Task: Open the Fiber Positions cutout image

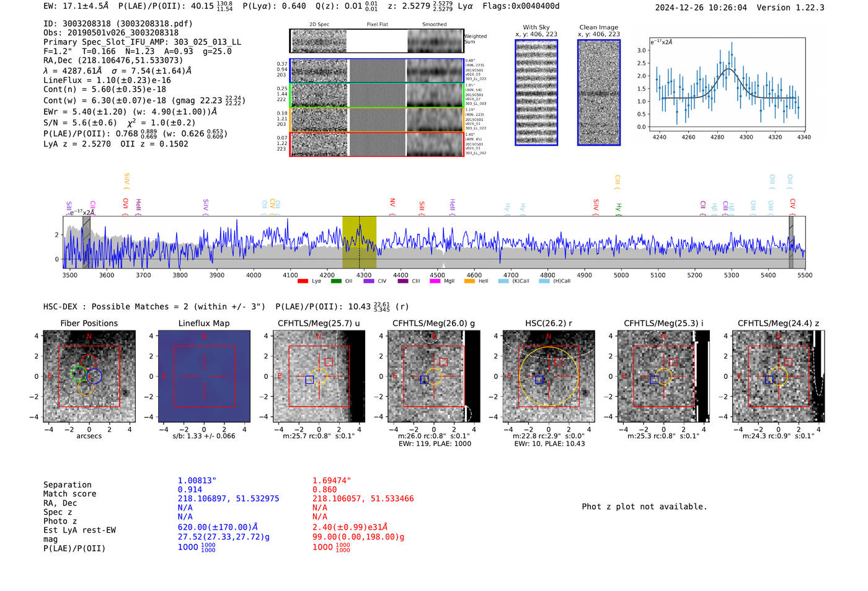Action: click(89, 376)
